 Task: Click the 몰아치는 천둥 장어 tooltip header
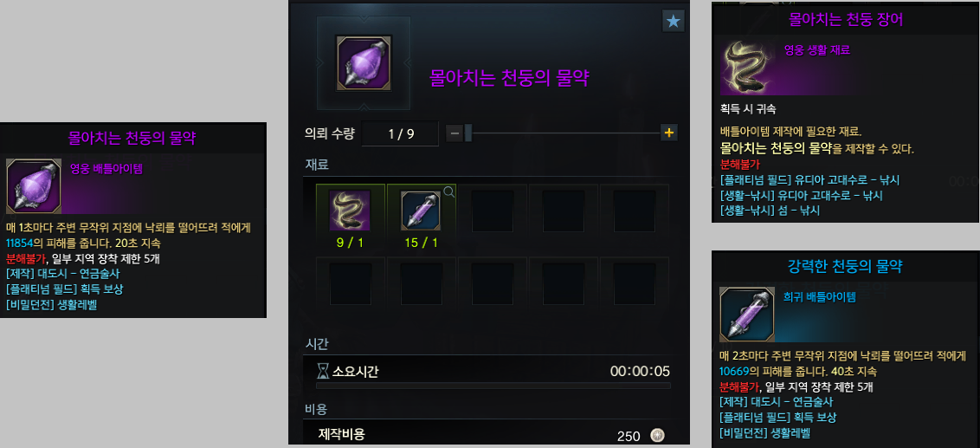click(x=847, y=19)
